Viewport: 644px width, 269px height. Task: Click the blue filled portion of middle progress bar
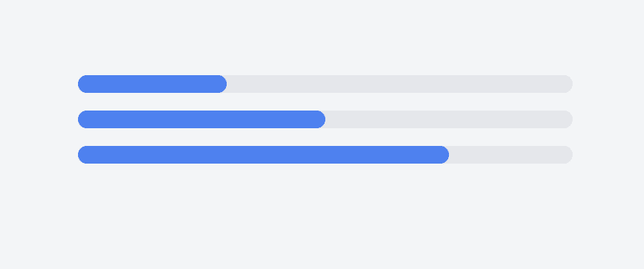201,119
